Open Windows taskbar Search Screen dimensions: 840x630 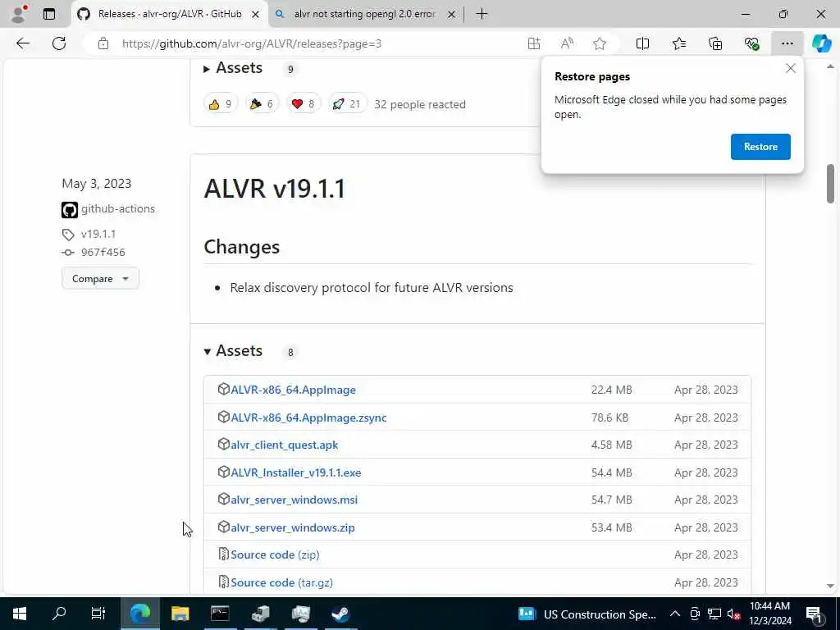[x=59, y=614]
